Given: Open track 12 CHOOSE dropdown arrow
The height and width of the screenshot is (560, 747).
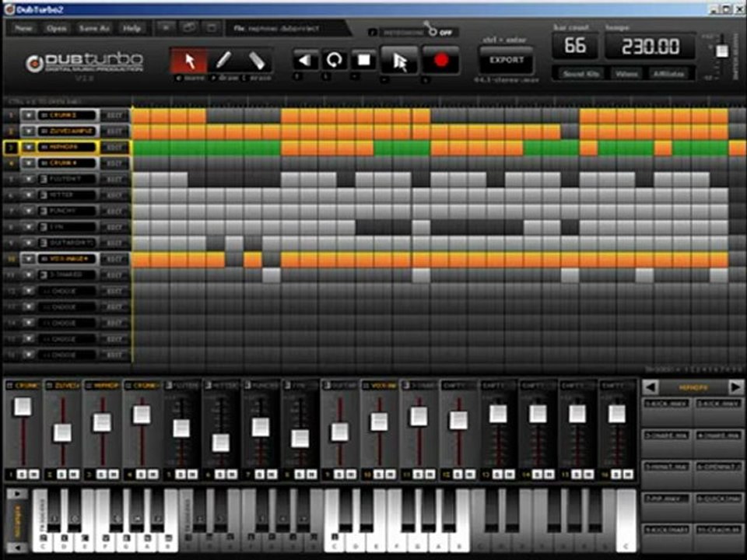Looking at the screenshot, I should point(29,291).
